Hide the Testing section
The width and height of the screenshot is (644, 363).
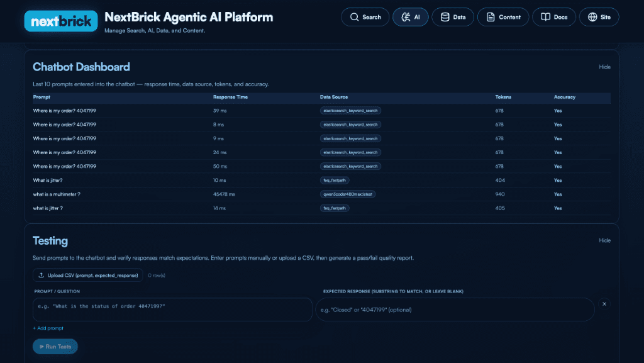click(x=604, y=240)
